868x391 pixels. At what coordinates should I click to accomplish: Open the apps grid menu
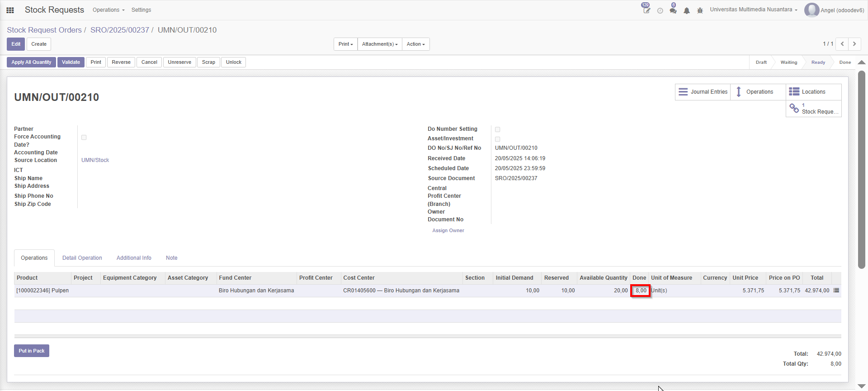point(10,10)
